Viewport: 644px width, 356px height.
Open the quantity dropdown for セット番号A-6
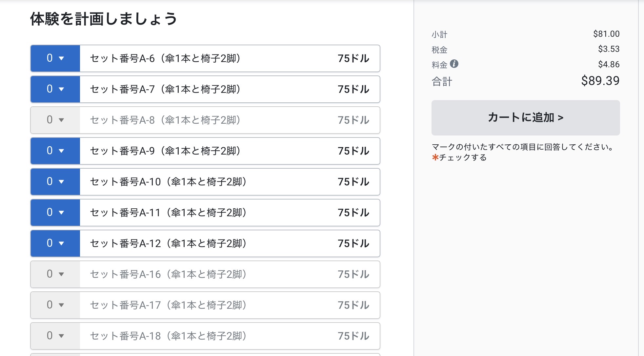(55, 58)
